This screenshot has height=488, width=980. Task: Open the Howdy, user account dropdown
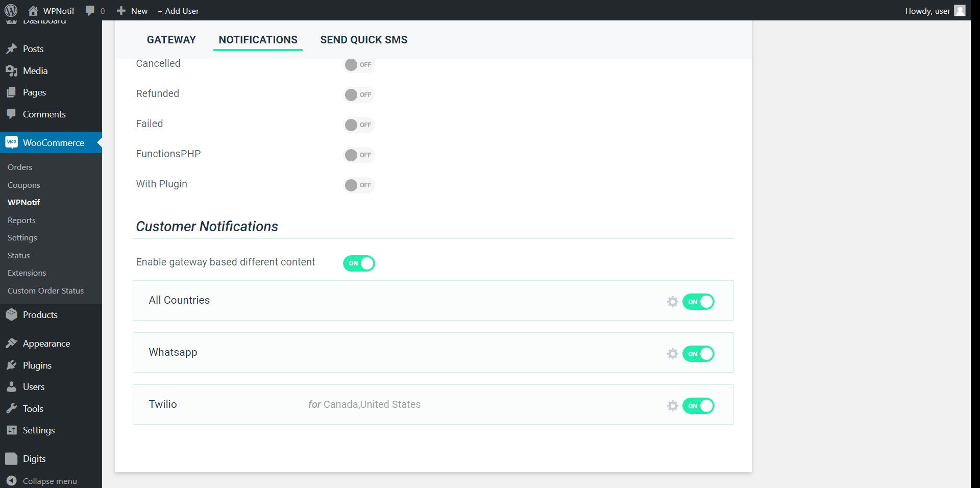tap(927, 10)
